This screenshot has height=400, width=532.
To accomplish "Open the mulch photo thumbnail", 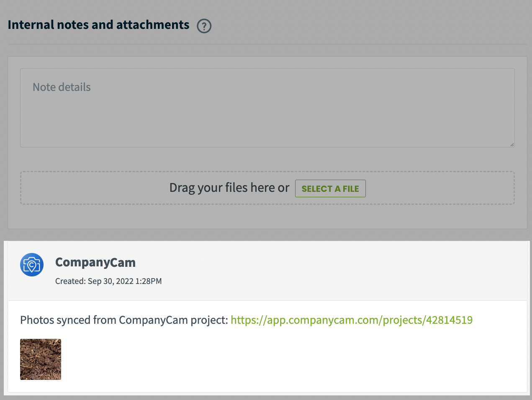I will tap(41, 359).
